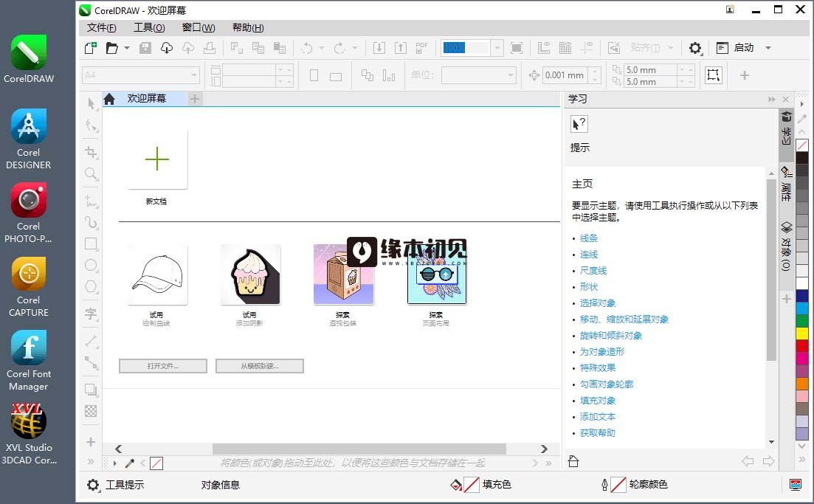Image resolution: width=814 pixels, height=504 pixels.
Task: Click the Home icon of welcome tab
Action: pyautogui.click(x=109, y=99)
